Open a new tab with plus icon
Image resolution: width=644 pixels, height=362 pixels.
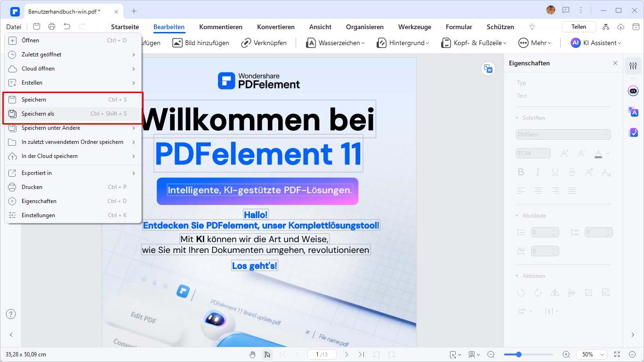click(134, 11)
